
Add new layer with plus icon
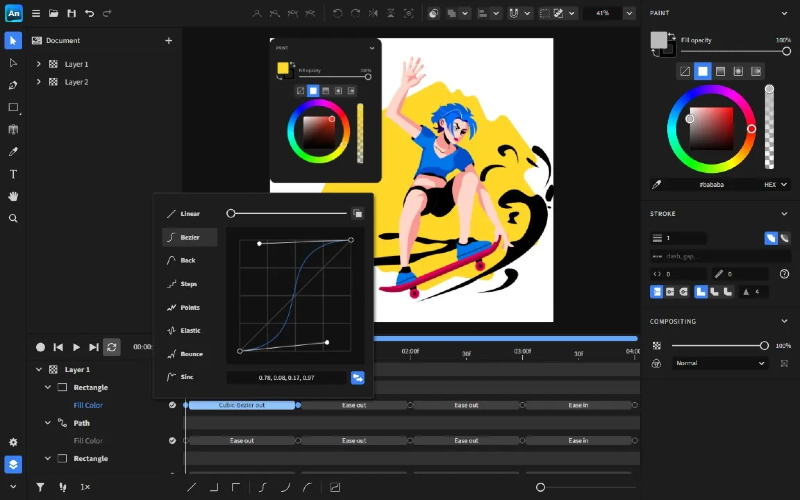(x=168, y=40)
